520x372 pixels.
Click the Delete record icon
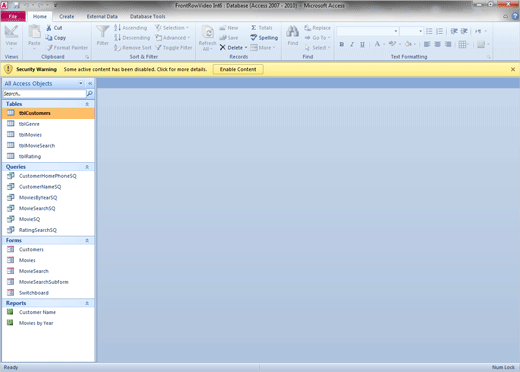click(x=223, y=47)
